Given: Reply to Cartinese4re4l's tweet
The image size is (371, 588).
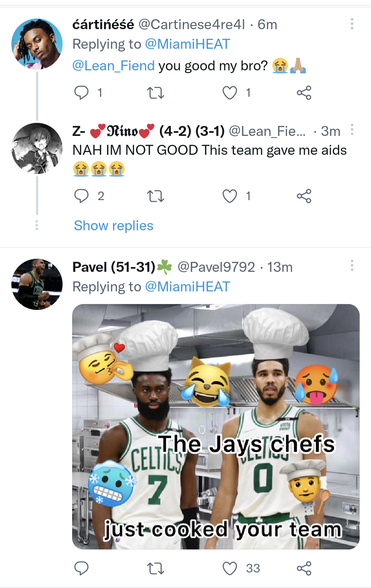Looking at the screenshot, I should (81, 93).
